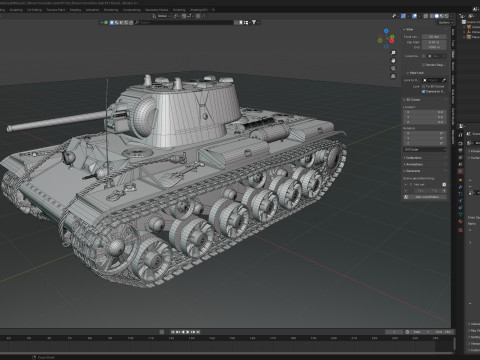
Task: Toggle the camera view icon
Action: [393, 68]
